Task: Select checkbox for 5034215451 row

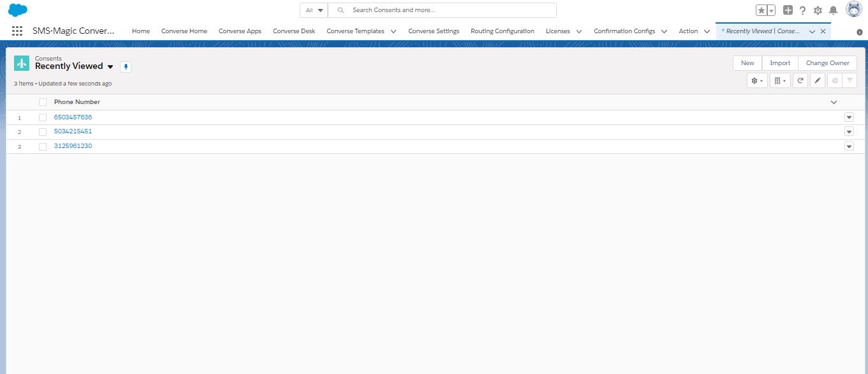Action: click(x=43, y=131)
